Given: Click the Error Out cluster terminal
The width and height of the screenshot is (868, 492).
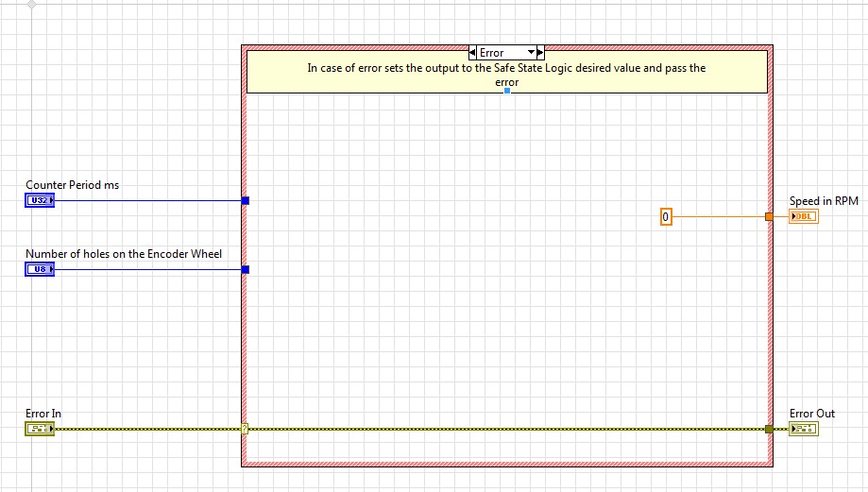Looking at the screenshot, I should 804,430.
